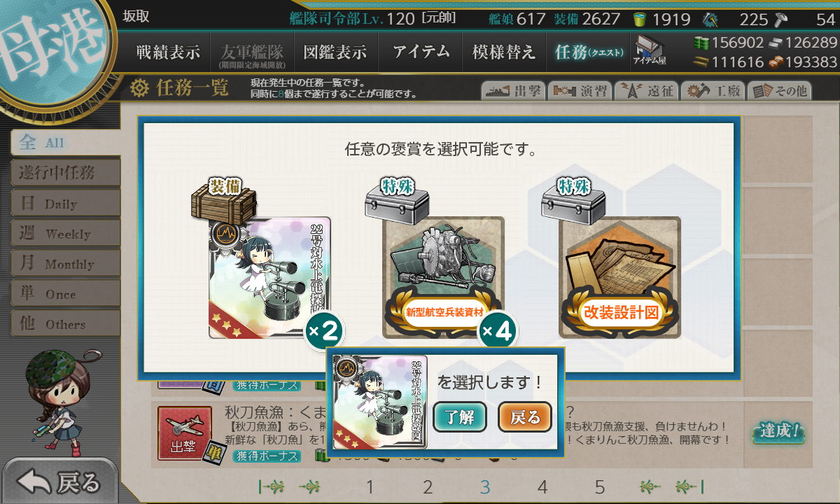This screenshot has width=840, height=504.
Task: Select the 22号対水上電探改四 equipment reward card
Action: (269, 277)
